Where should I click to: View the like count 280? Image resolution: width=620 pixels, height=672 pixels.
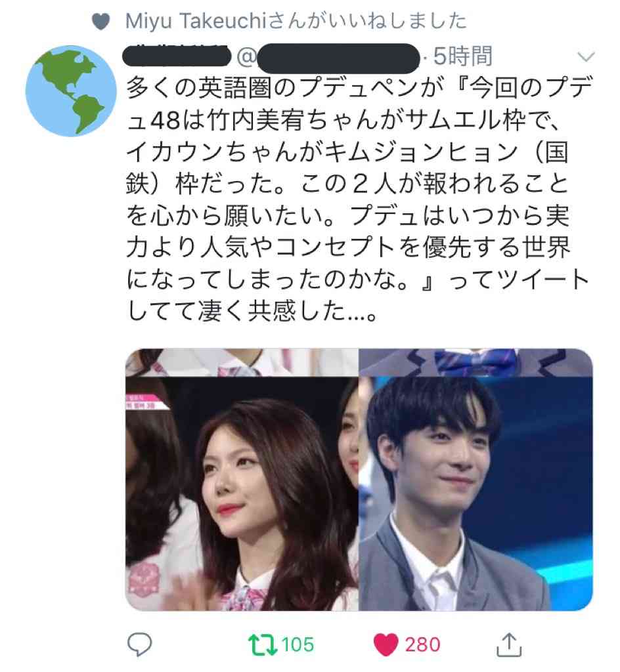[422, 644]
